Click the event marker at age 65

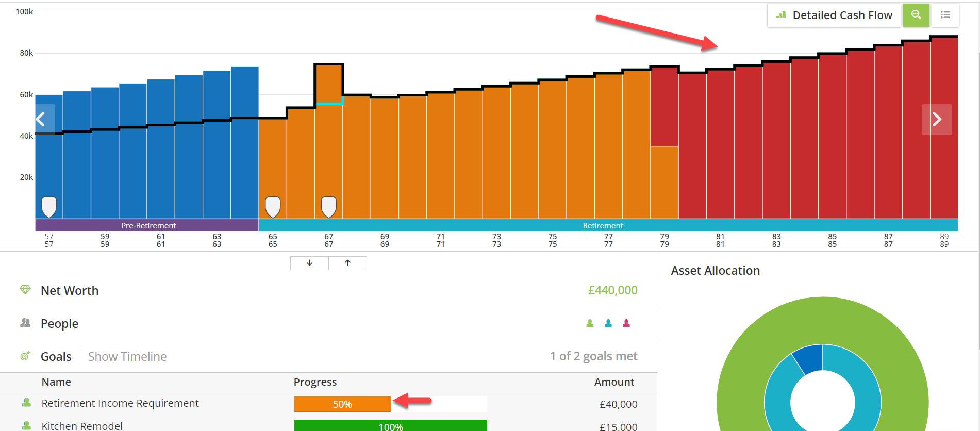click(273, 207)
